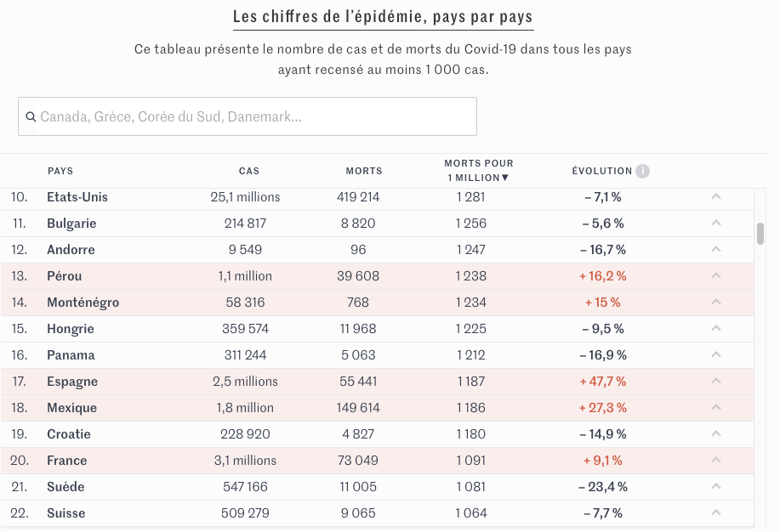
Task: Expand the Etats-Unis row chevron
Action: [x=716, y=197]
